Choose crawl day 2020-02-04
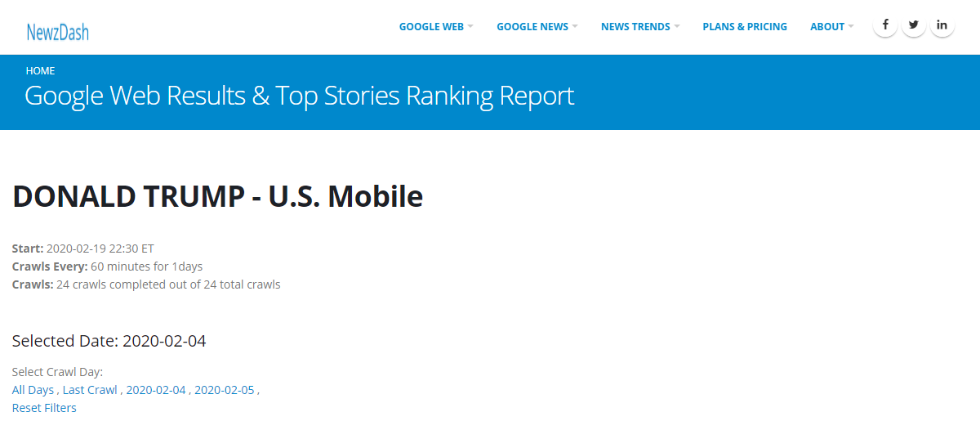Image resolution: width=980 pixels, height=439 pixels. pos(156,390)
